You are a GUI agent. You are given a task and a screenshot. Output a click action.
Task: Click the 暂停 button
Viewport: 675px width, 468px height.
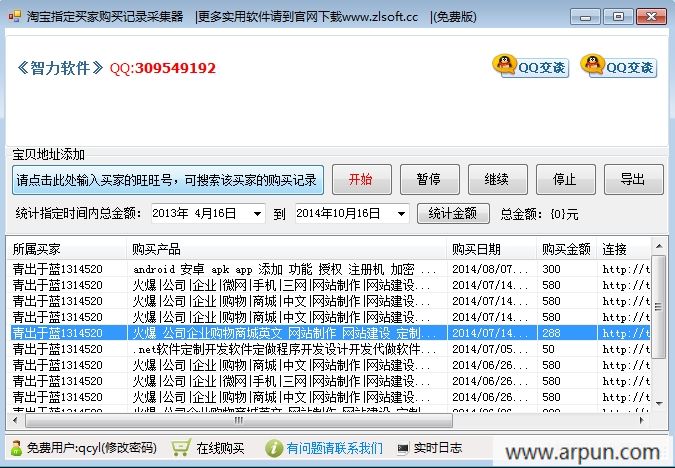430,179
